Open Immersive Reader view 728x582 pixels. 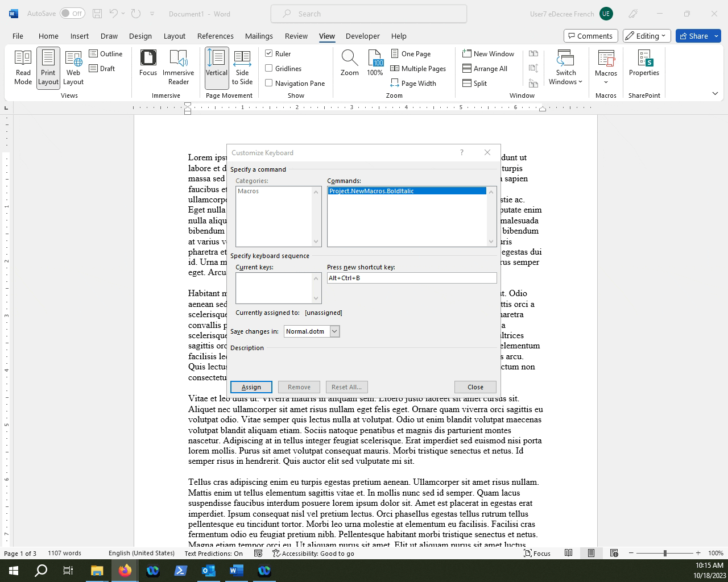tap(178, 67)
